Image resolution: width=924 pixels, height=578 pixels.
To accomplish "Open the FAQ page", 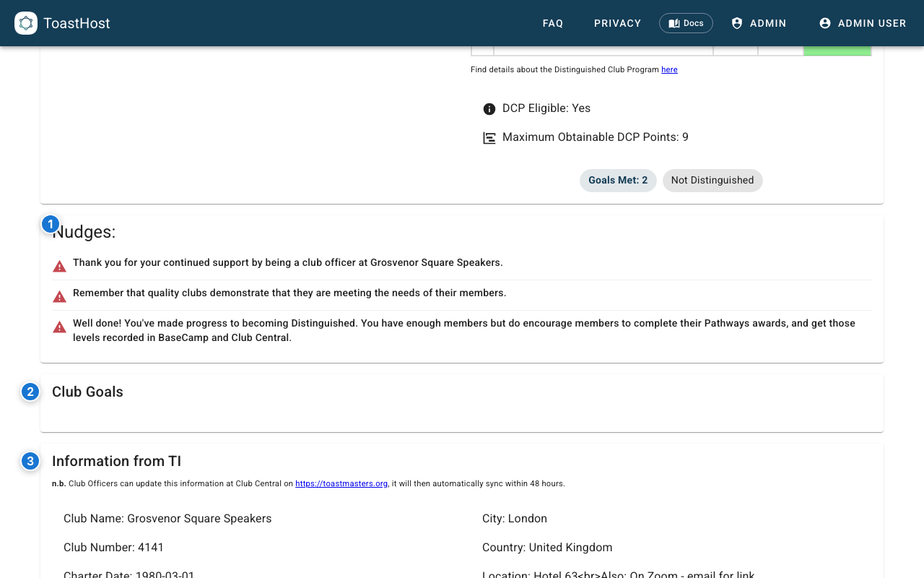I will click(x=553, y=23).
